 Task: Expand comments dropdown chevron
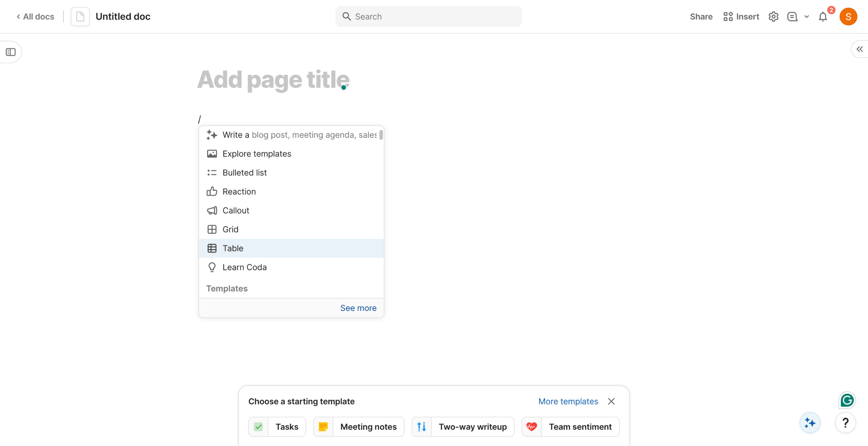click(x=807, y=17)
